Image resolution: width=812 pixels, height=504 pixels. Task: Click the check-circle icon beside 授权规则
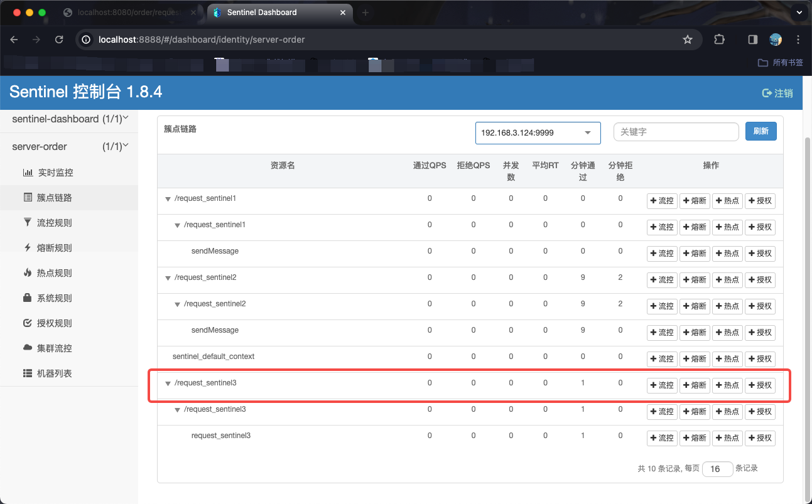click(x=28, y=323)
